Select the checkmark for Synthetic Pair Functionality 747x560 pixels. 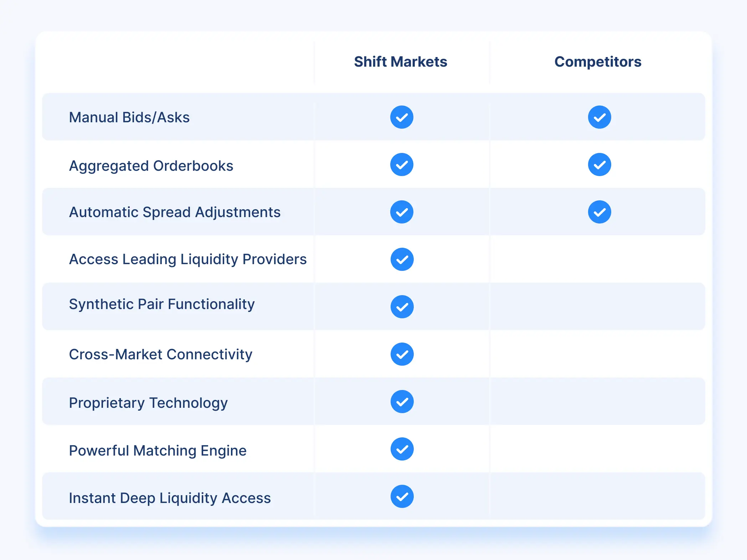402,306
